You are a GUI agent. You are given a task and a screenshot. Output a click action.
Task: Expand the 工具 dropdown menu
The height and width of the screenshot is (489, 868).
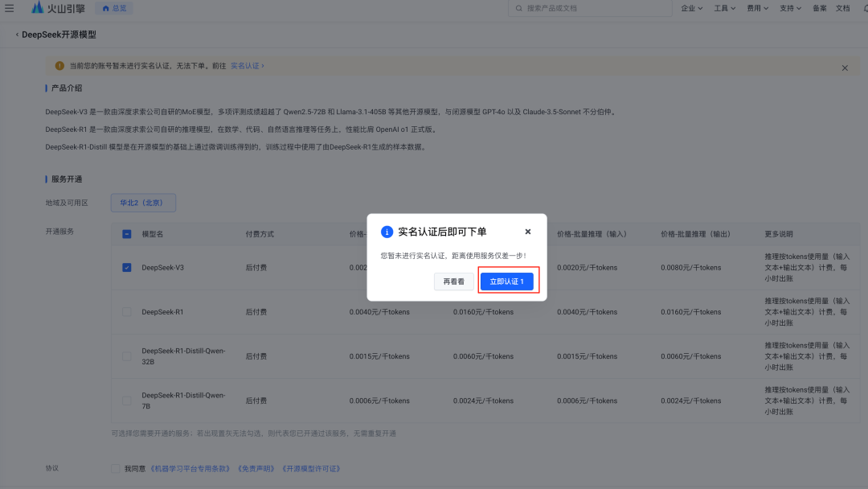(724, 8)
